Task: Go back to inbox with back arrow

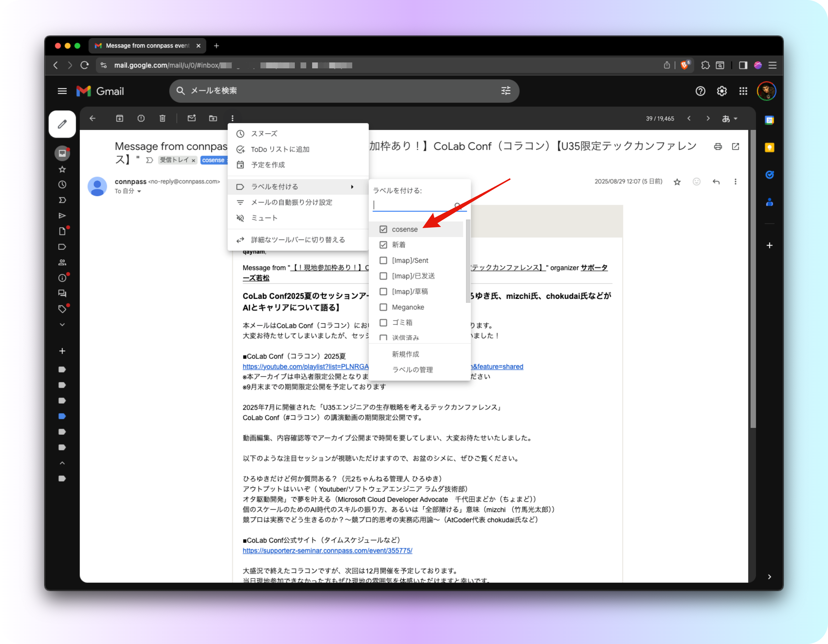Action: (x=92, y=118)
